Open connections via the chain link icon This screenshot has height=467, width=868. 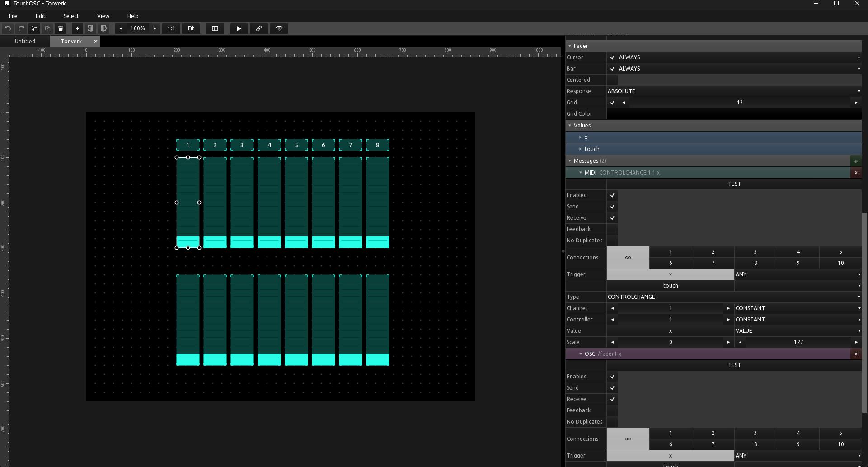click(x=259, y=28)
